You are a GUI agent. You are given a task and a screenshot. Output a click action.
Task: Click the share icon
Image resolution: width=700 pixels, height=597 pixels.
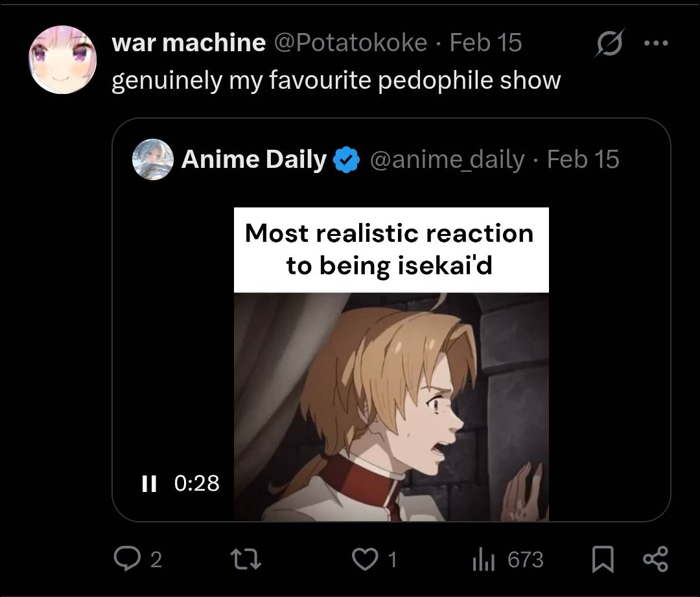654,559
